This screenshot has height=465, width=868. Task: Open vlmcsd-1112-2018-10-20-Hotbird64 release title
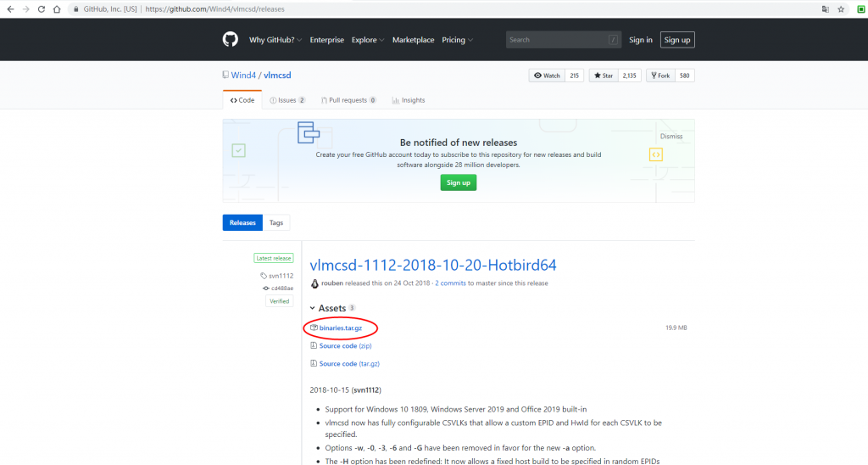point(433,265)
